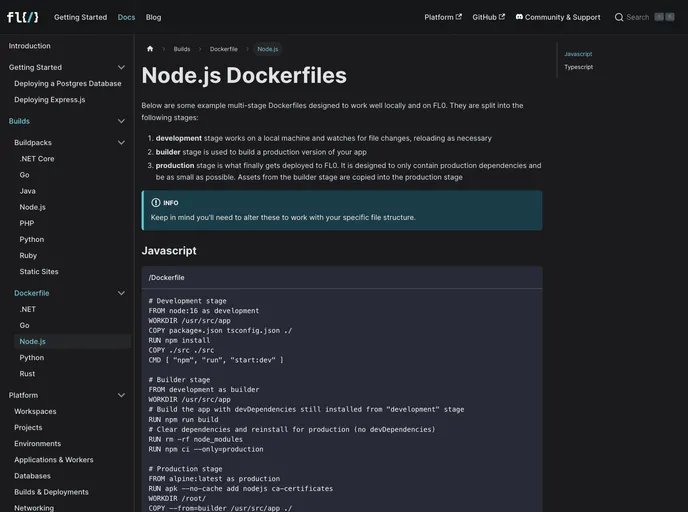The width and height of the screenshot is (688, 512).
Task: Go to Deploying a Postgres Database
Action: point(67,84)
